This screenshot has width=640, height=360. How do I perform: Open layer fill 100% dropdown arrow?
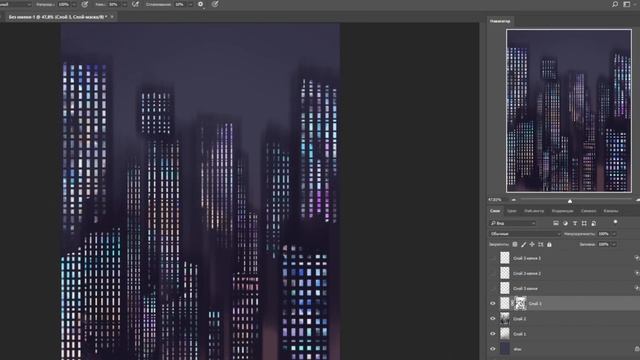(614, 244)
